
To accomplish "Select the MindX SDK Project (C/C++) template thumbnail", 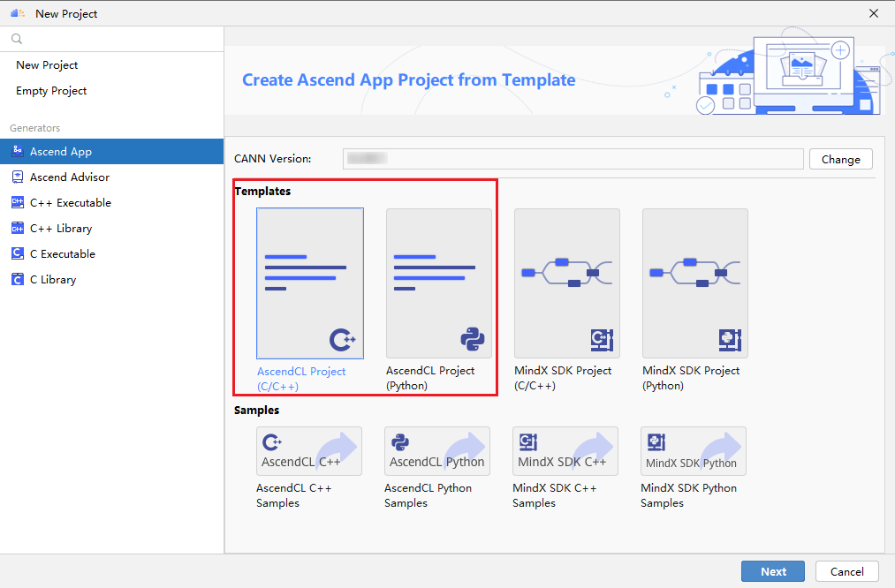I will coord(567,283).
